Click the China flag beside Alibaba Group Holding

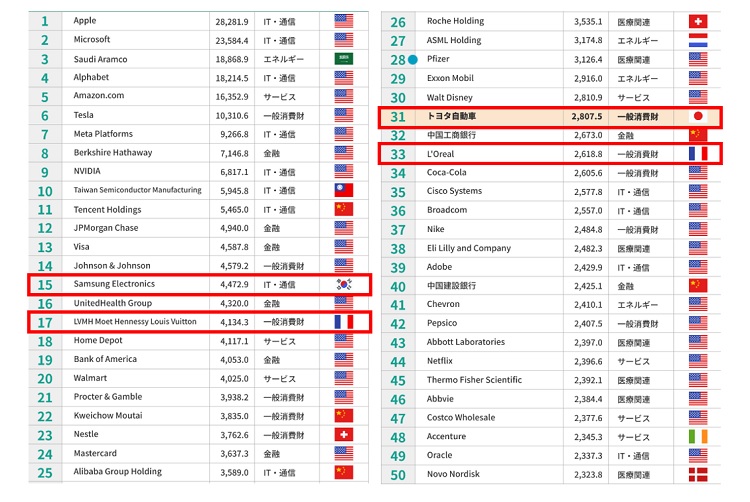[x=343, y=472]
